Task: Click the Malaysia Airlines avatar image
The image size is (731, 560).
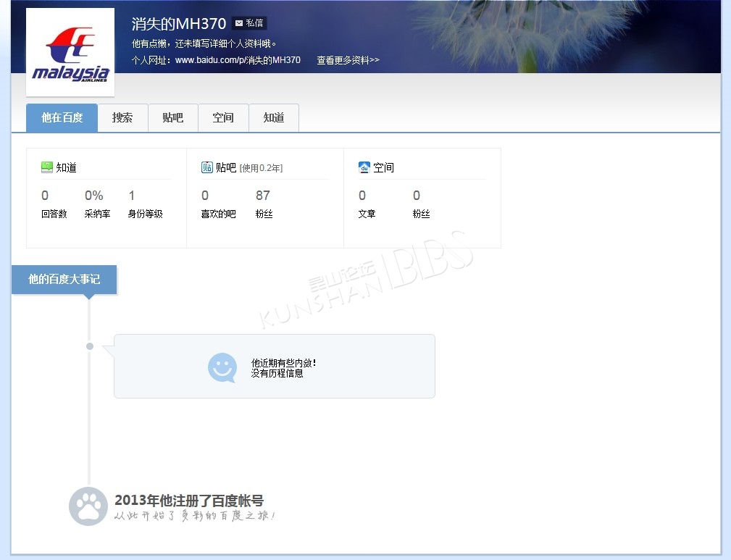Action: pyautogui.click(x=70, y=52)
